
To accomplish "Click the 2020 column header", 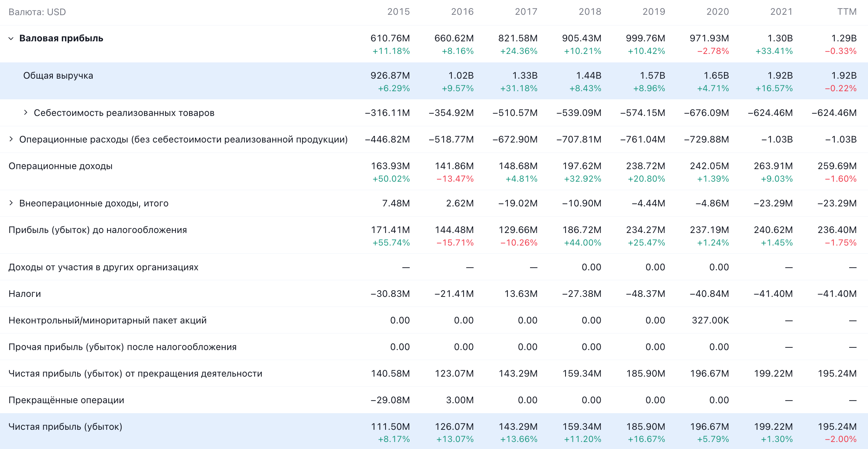I will pos(718,12).
